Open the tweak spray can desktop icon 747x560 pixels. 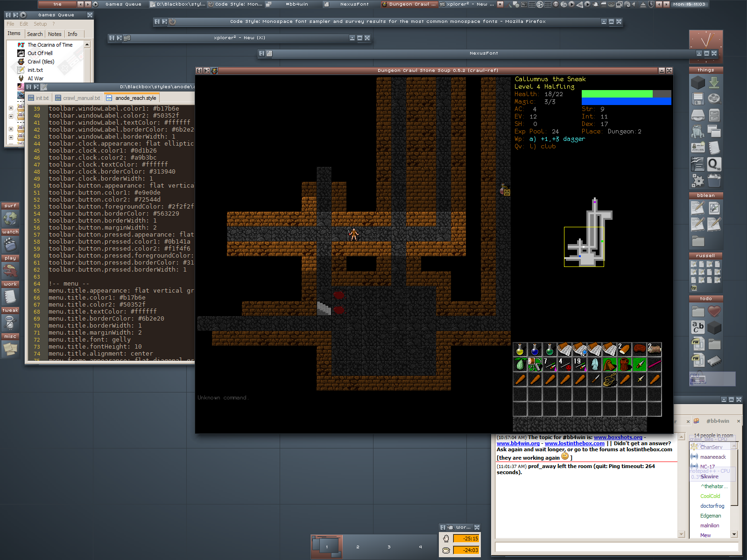(10, 322)
